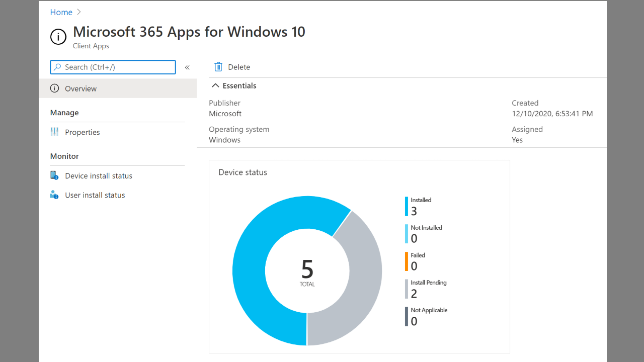This screenshot has height=362, width=644.
Task: Click the "Install Pending" legend label
Action: (x=429, y=283)
